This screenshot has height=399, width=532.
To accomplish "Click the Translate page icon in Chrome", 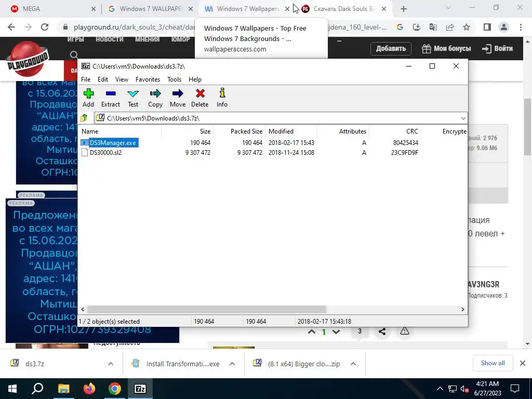I will point(433,27).
